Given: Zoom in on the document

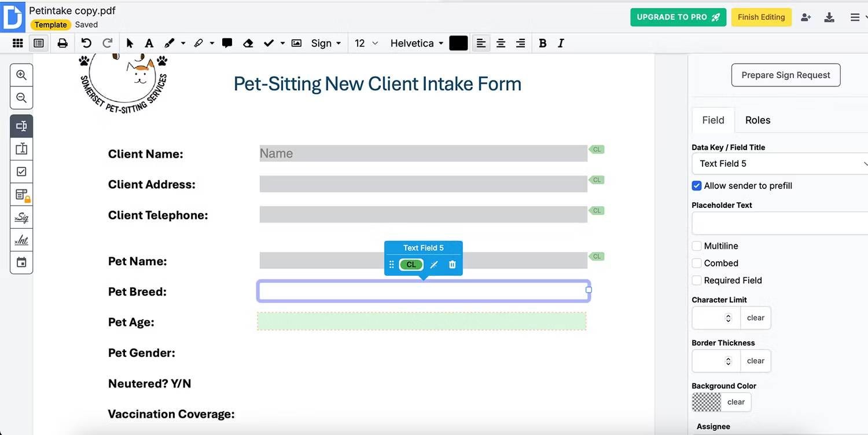Looking at the screenshot, I should coord(21,75).
